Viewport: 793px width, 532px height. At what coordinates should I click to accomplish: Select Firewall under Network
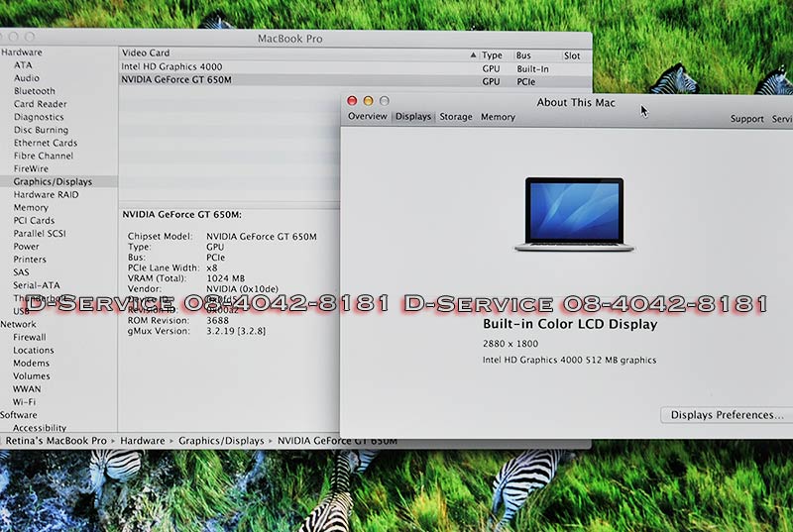pyautogui.click(x=30, y=337)
